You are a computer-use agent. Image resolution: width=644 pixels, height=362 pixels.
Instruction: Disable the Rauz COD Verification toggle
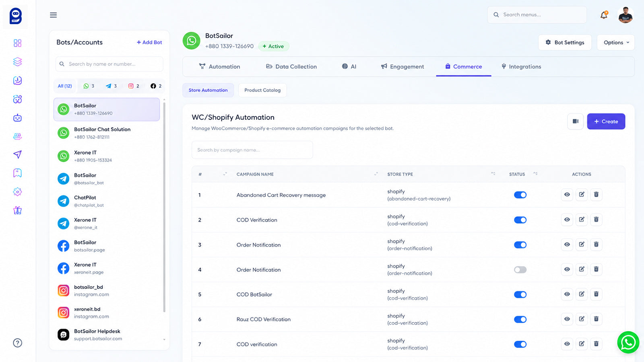[x=520, y=319]
